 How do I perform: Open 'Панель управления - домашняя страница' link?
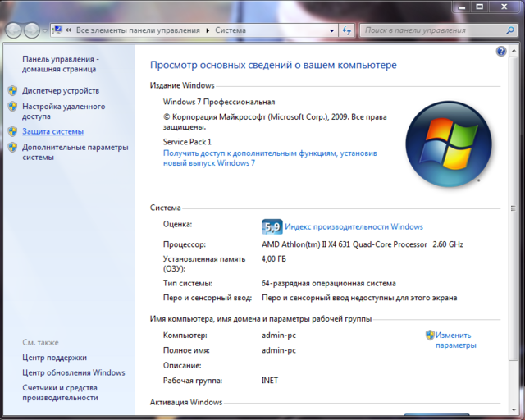click(60, 64)
